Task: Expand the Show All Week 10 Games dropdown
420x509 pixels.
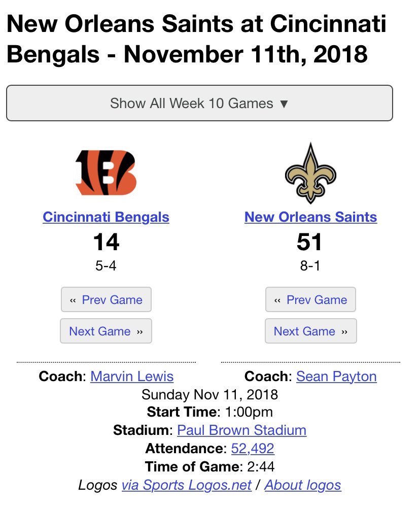Action: pyautogui.click(x=199, y=103)
